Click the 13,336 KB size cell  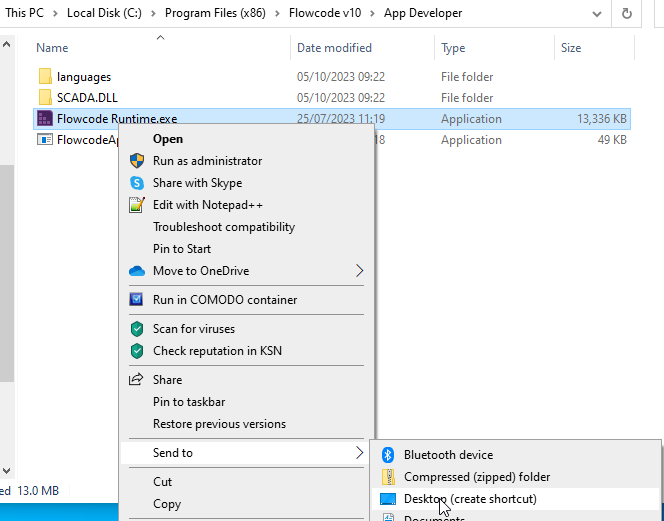pyautogui.click(x=601, y=119)
